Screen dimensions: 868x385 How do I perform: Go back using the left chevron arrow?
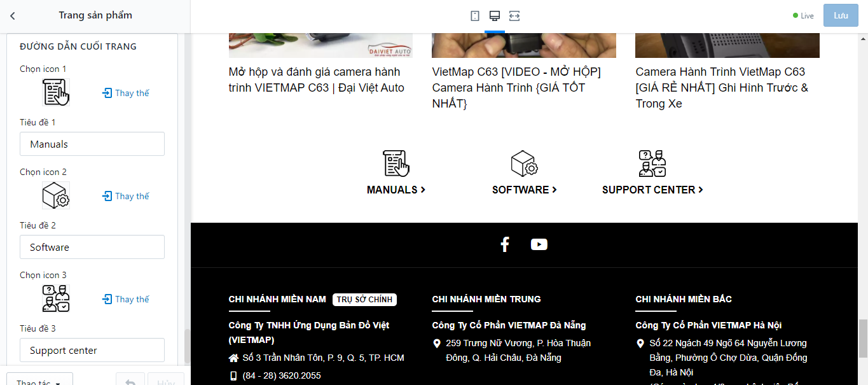[13, 16]
